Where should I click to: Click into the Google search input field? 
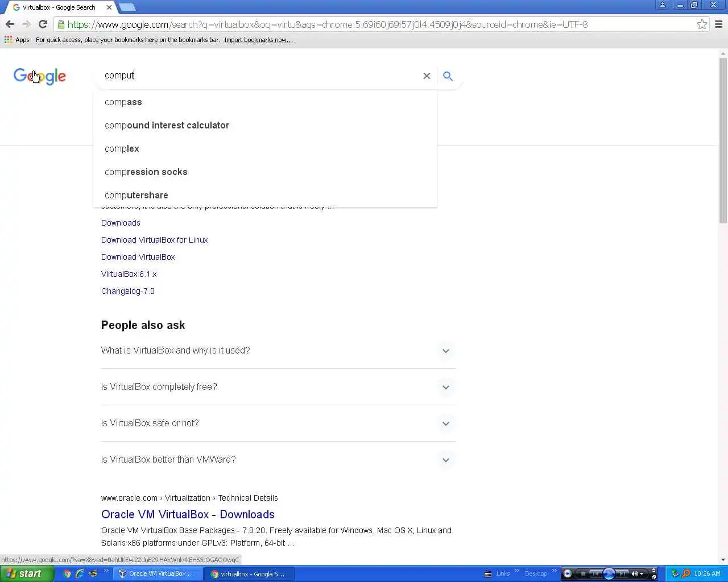coord(259,76)
